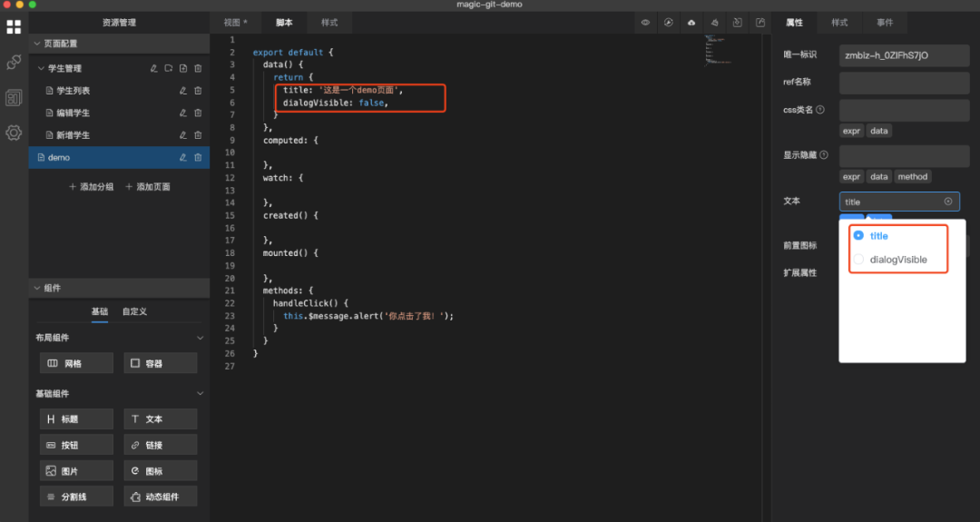Switch to the 视图 tab

click(236, 23)
